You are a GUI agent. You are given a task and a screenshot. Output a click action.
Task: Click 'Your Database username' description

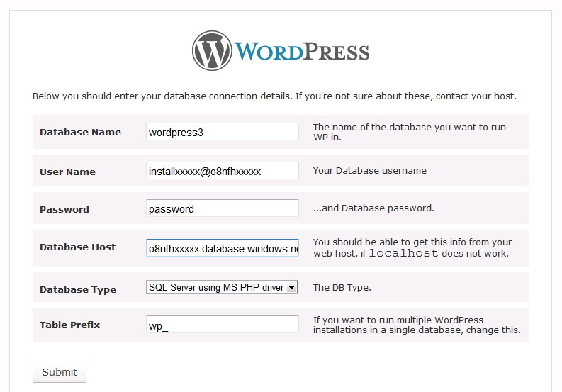[x=370, y=170]
